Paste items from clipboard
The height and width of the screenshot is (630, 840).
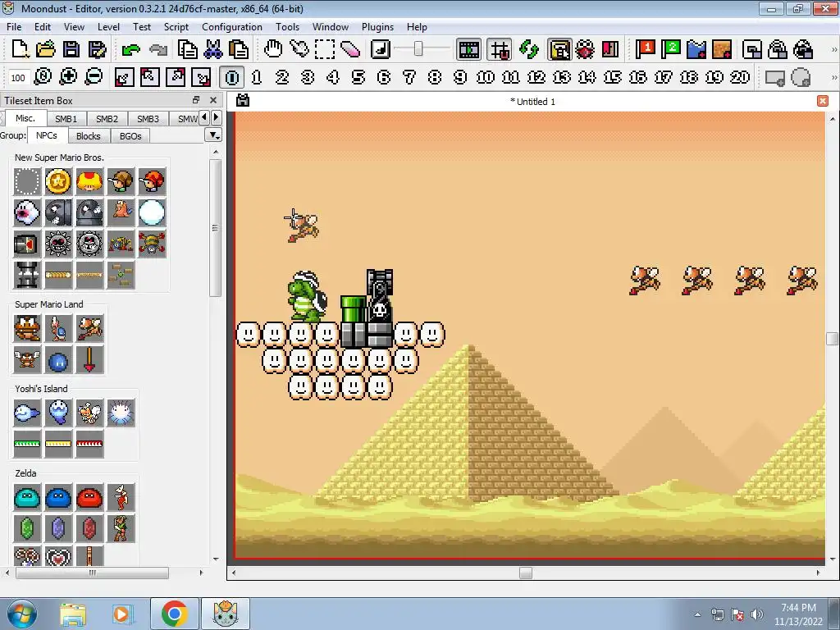pyautogui.click(x=239, y=49)
